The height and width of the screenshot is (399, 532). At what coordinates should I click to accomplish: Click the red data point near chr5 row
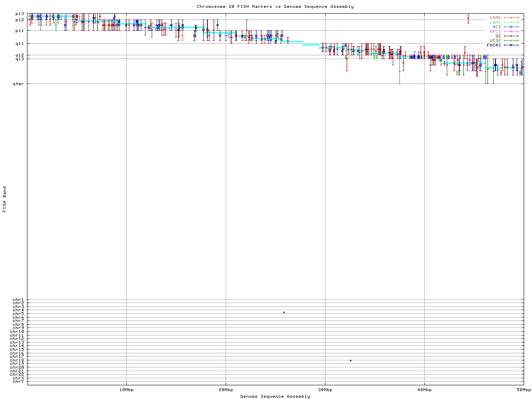point(284,312)
